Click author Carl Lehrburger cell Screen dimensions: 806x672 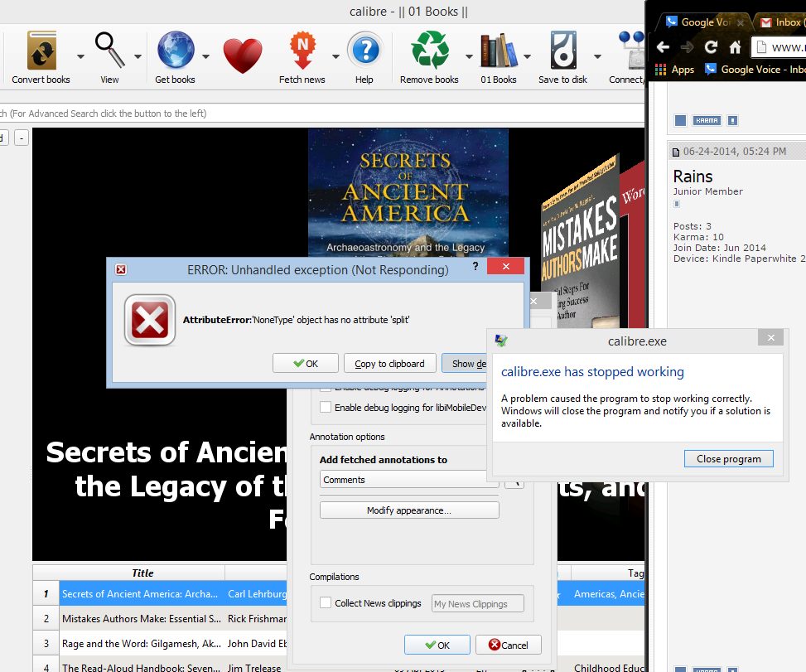(x=257, y=594)
